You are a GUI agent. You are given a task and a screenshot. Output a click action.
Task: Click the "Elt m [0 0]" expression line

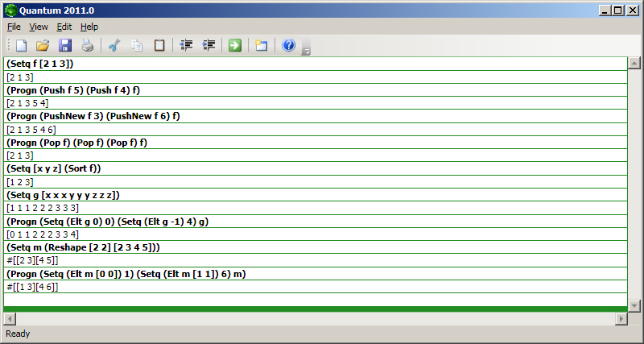pos(316,274)
